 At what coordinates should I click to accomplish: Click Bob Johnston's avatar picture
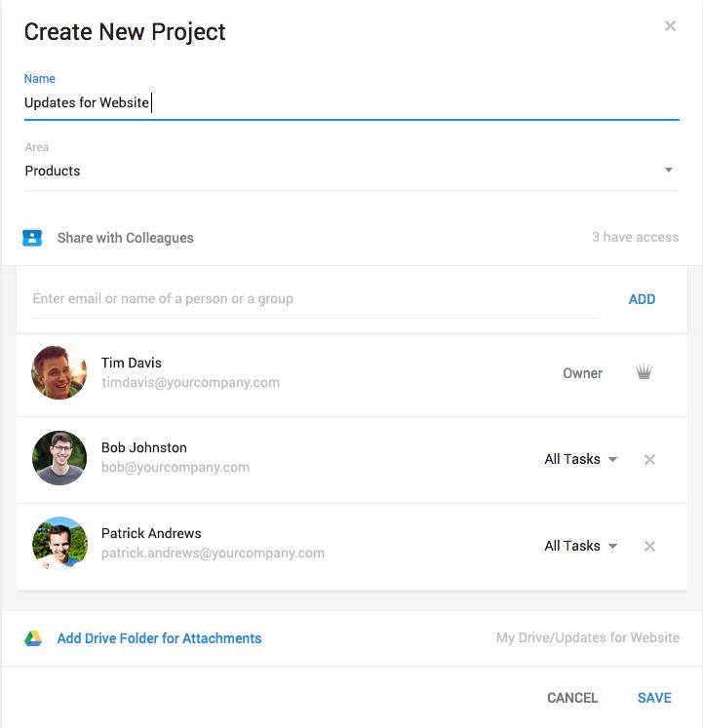click(x=59, y=458)
